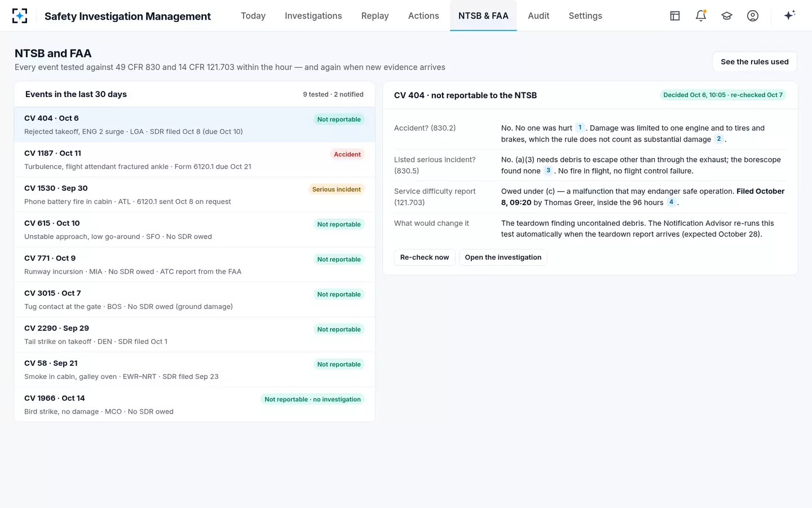Click the 'Not reportable · no investigation' badge
The width and height of the screenshot is (812, 508).
point(312,399)
